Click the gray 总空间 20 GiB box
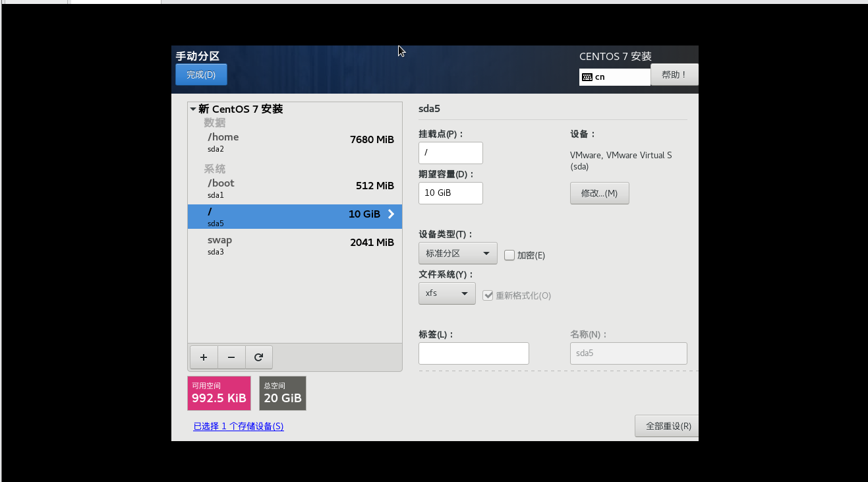 click(x=283, y=393)
